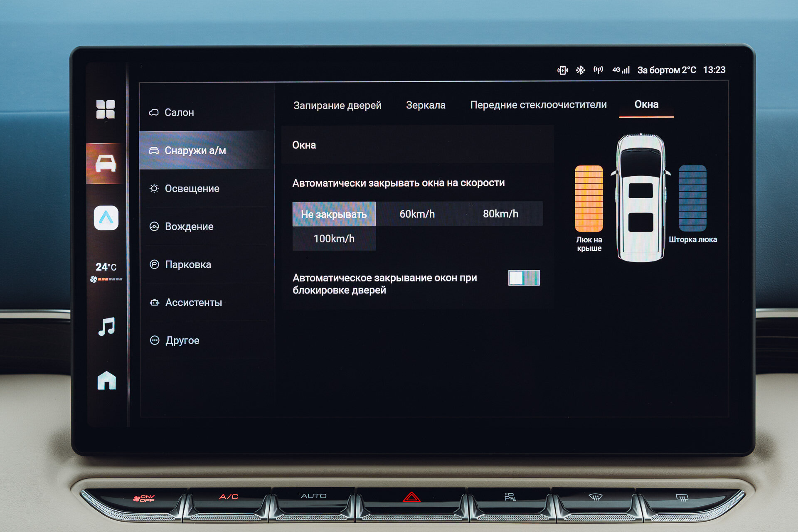Tap the Bluetooth status icon
798x532 pixels.
pyautogui.click(x=580, y=70)
